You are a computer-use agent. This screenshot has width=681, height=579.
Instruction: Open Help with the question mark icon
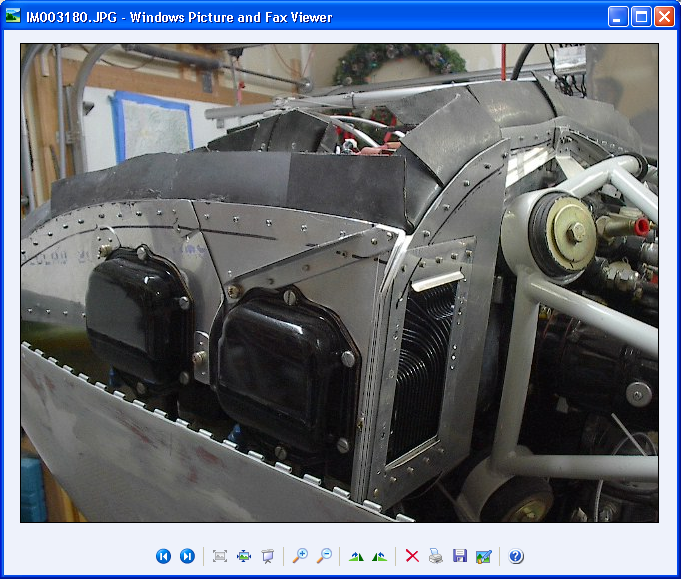[516, 556]
